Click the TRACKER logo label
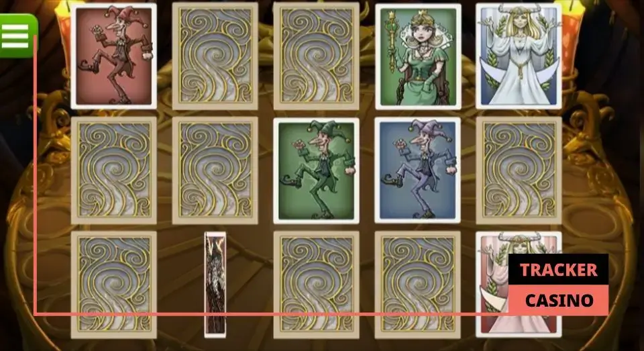This screenshot has width=644, height=351. tap(559, 270)
